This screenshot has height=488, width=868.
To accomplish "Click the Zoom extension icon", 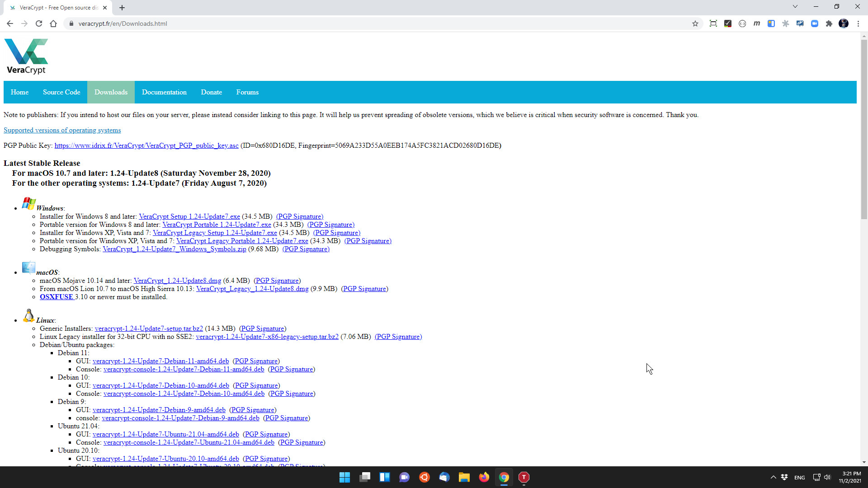I will 815,23.
